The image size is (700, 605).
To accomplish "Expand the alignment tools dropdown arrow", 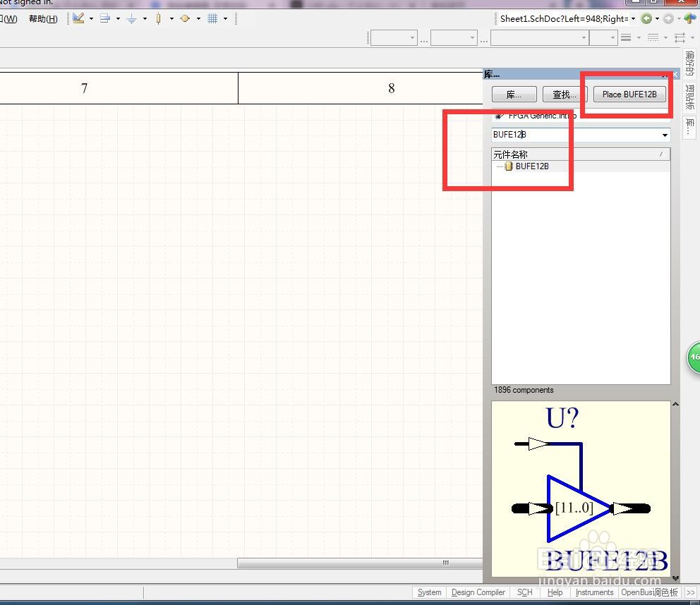I will (118, 19).
